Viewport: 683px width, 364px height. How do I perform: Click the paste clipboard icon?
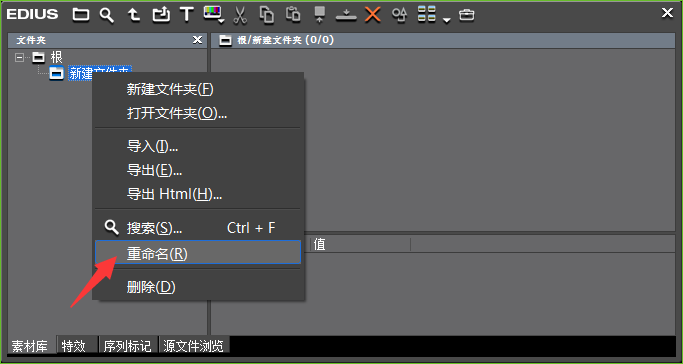click(293, 14)
